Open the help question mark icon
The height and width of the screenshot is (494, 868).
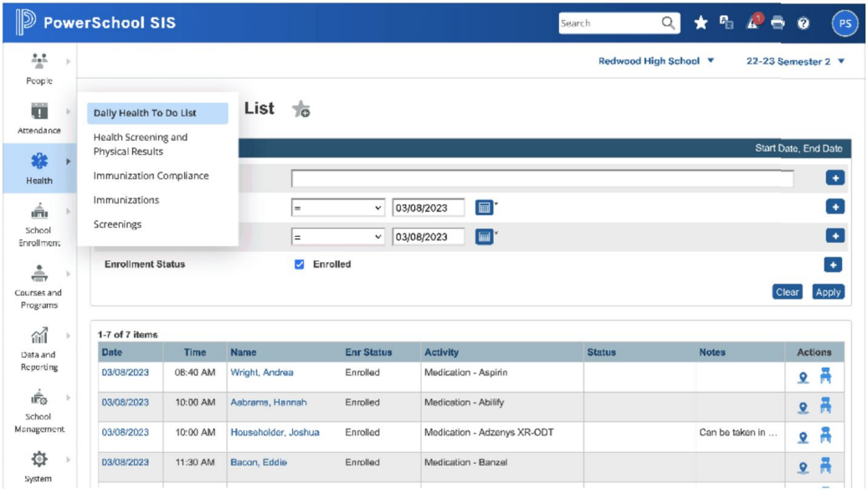[804, 23]
